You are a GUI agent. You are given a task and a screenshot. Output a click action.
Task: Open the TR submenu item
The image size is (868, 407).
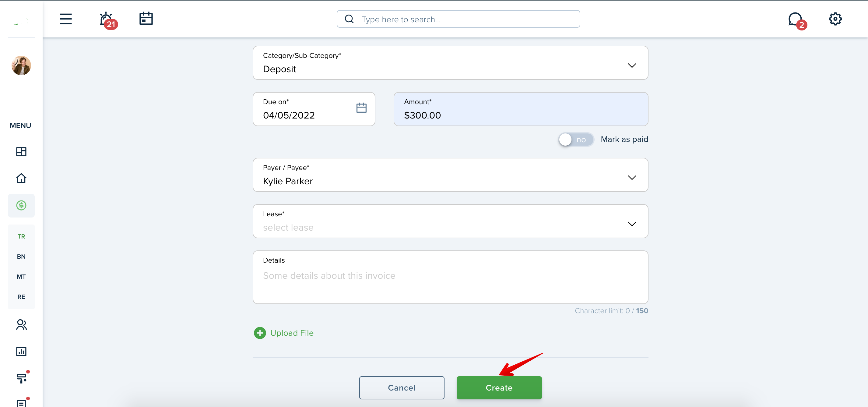click(21, 236)
